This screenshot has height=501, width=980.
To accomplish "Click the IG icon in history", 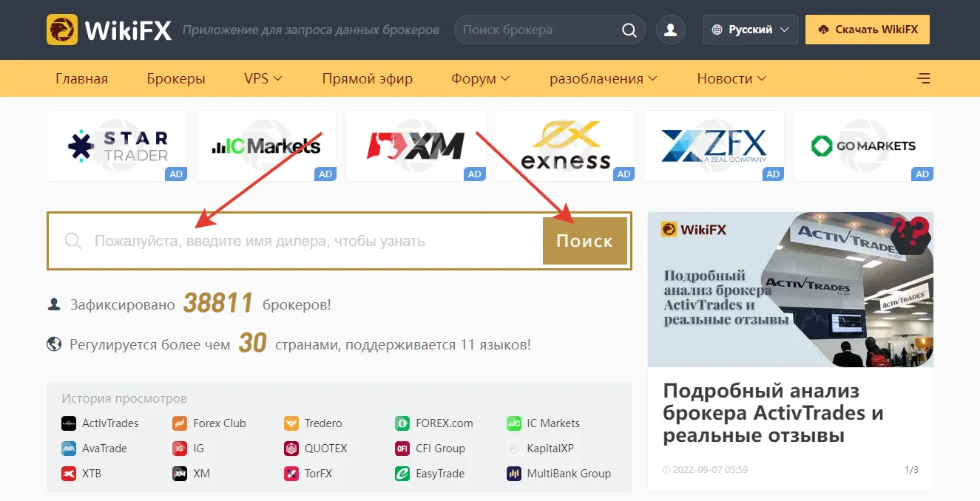I will 180,449.
